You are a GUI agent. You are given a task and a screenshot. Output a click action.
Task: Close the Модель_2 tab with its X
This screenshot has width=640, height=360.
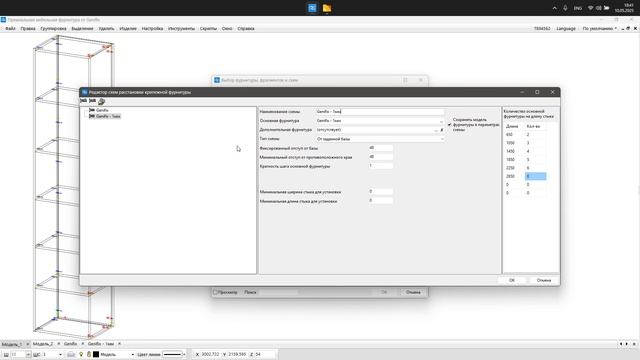coord(58,344)
